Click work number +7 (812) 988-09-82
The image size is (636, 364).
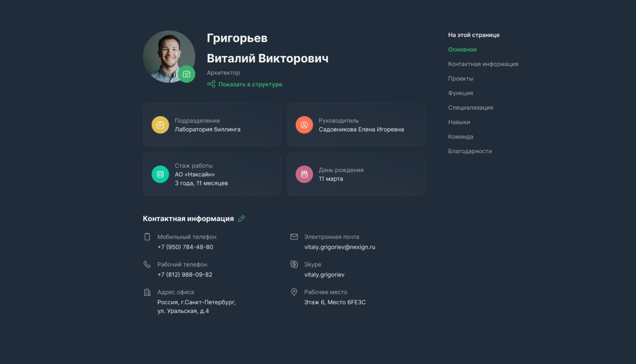tap(185, 274)
